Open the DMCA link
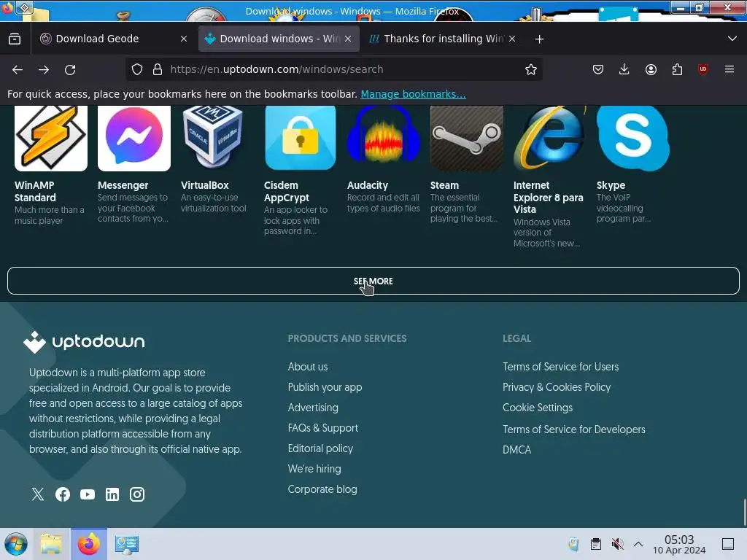 [x=517, y=450]
